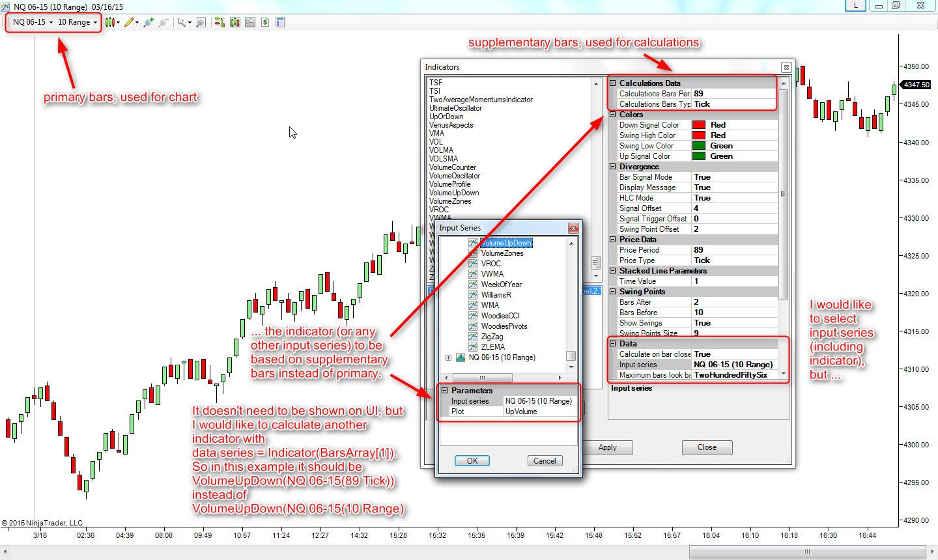Collapse the Calculations Data section
The height and width of the screenshot is (560, 938).
coord(612,83)
